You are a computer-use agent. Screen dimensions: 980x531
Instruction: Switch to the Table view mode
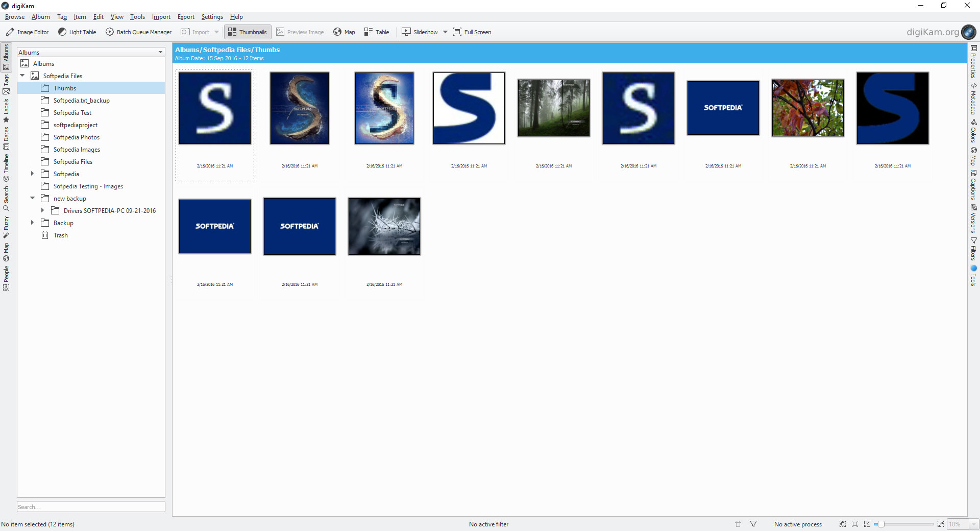(x=377, y=32)
